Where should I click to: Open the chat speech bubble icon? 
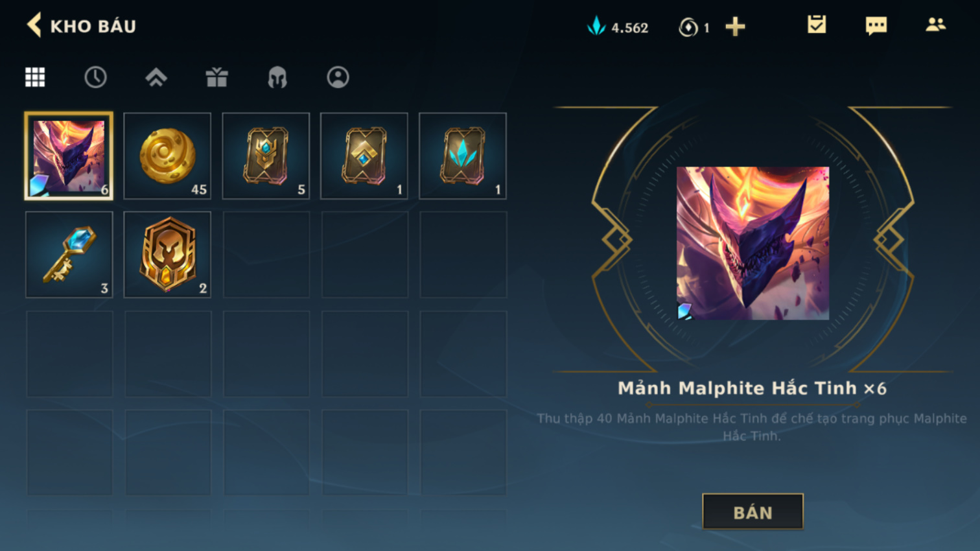(x=876, y=26)
